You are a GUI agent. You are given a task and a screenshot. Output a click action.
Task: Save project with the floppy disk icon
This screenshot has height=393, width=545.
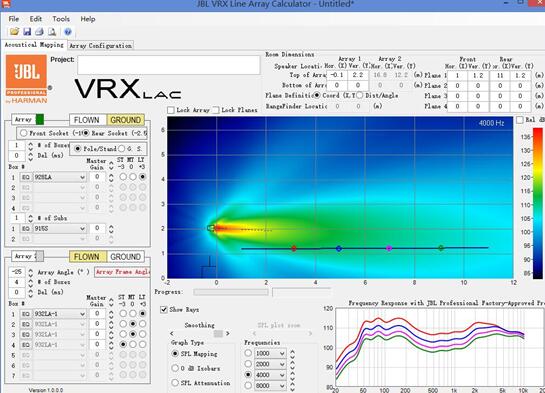click(x=27, y=32)
